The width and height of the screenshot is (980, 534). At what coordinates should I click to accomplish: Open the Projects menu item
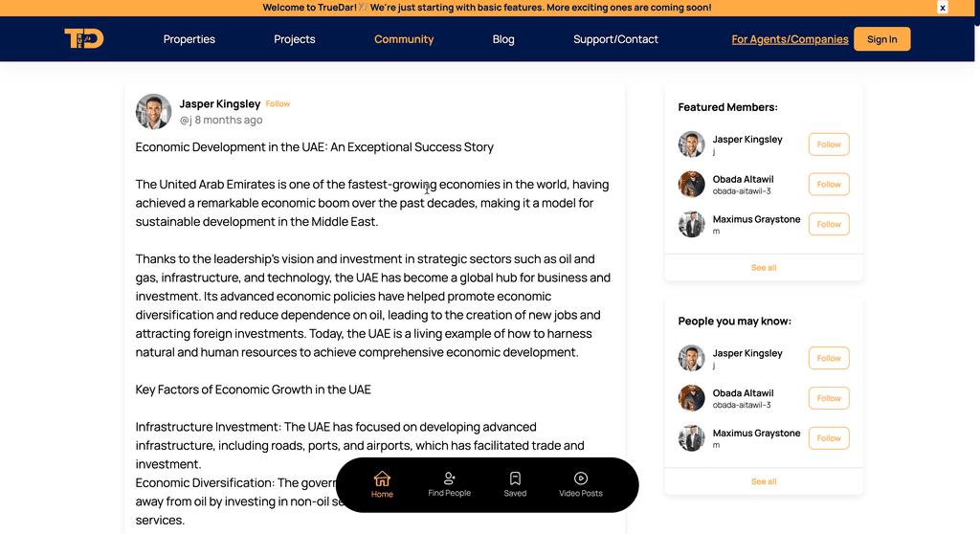coord(295,39)
